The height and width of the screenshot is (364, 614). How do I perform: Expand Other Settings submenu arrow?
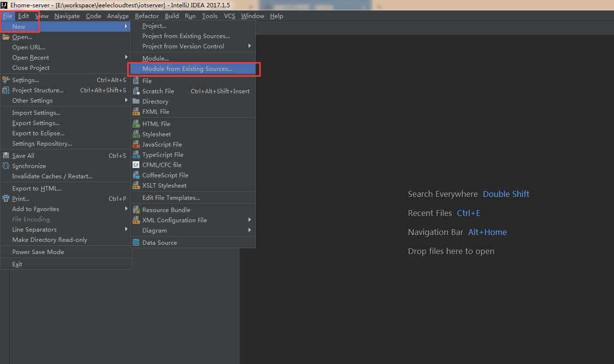[126, 100]
